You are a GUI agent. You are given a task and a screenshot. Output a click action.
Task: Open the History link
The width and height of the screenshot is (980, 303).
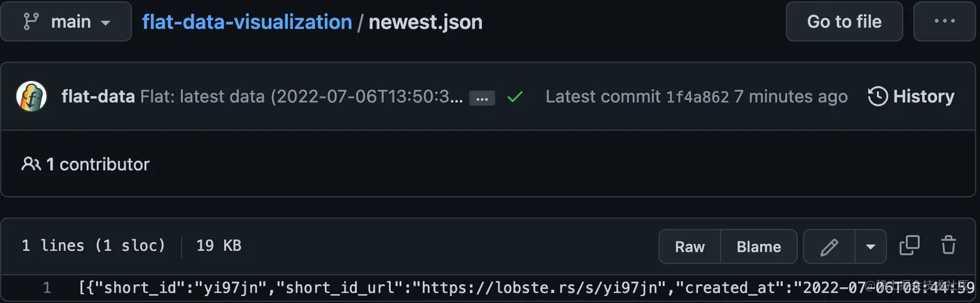click(911, 97)
